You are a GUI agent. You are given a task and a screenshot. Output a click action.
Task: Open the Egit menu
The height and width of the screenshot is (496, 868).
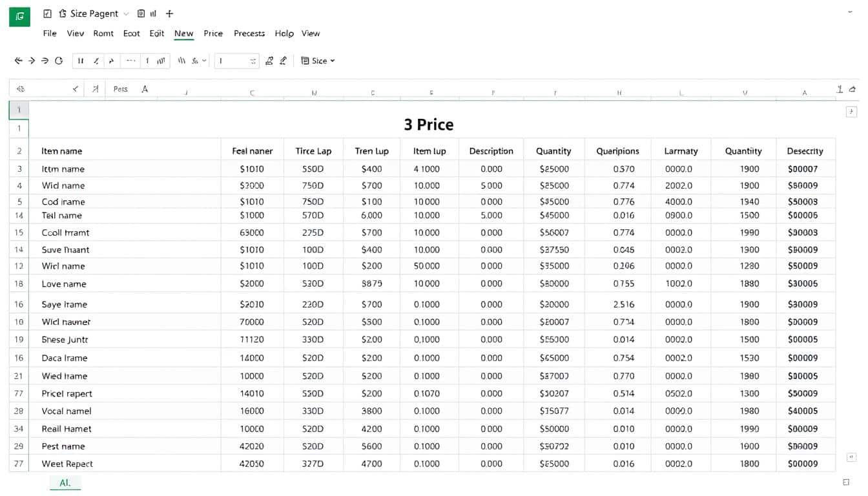pyautogui.click(x=157, y=34)
